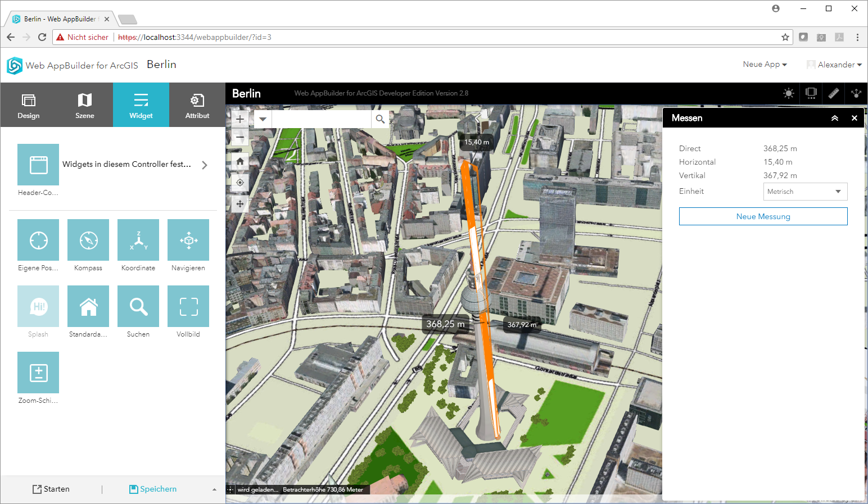Select the Widget tab
This screenshot has height=504, width=868.
tap(141, 105)
